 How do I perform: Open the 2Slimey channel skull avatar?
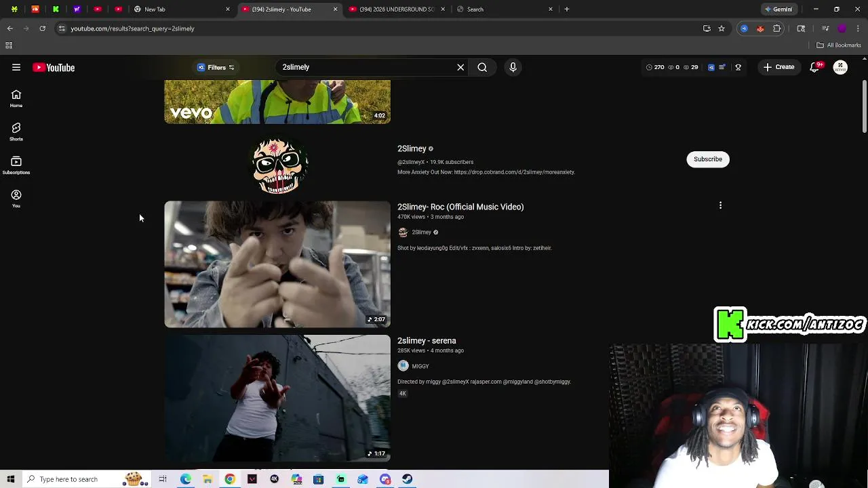click(x=277, y=164)
